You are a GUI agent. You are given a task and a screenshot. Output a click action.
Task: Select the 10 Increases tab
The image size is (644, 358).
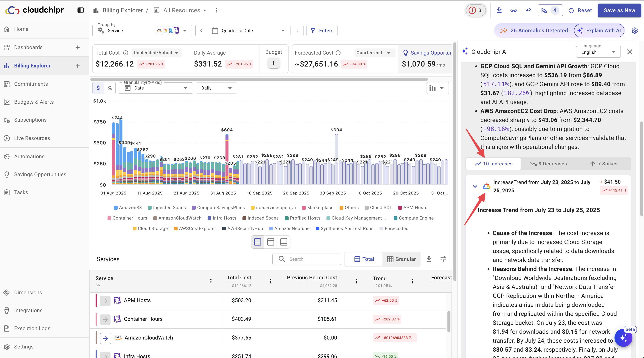click(494, 164)
